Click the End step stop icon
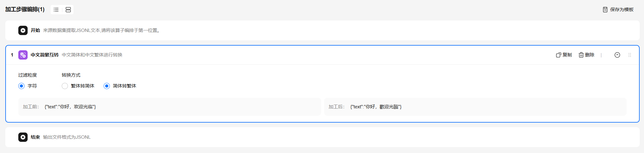The width and height of the screenshot is (644, 153). coord(23,137)
